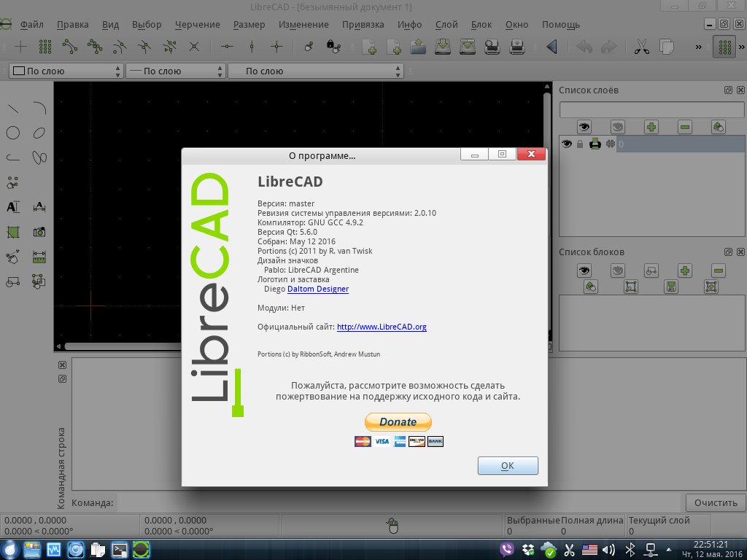
Task: Click the Save toolbar icon
Action: click(x=443, y=47)
